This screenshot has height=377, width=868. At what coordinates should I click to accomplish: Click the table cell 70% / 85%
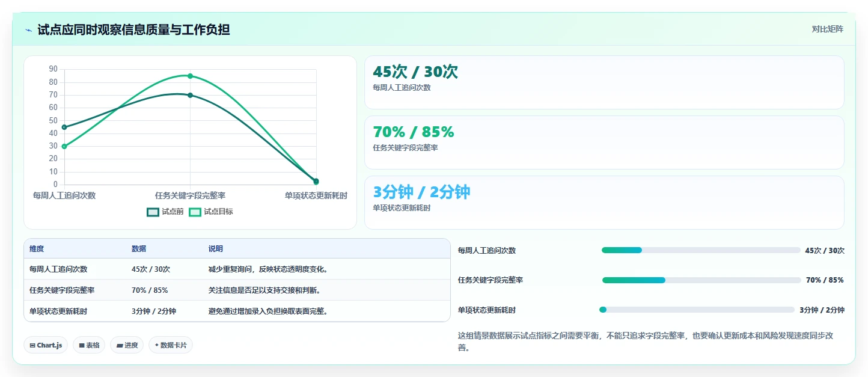coord(150,290)
